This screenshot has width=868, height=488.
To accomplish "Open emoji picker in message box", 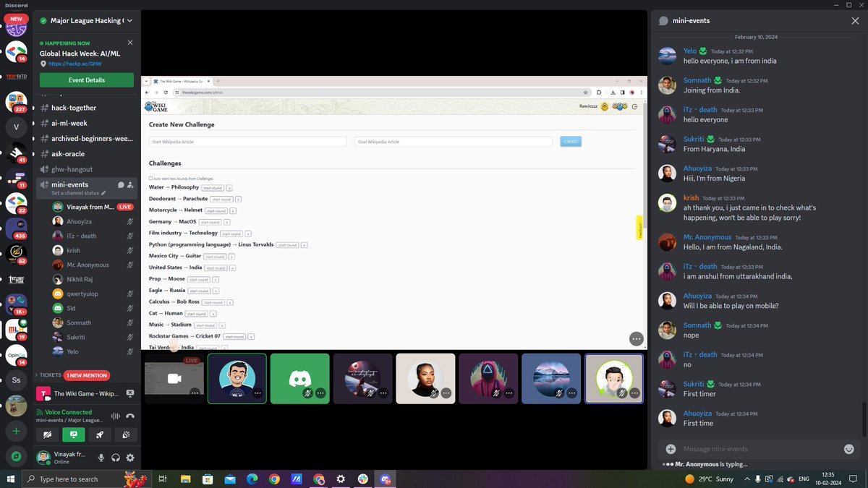I will click(848, 449).
